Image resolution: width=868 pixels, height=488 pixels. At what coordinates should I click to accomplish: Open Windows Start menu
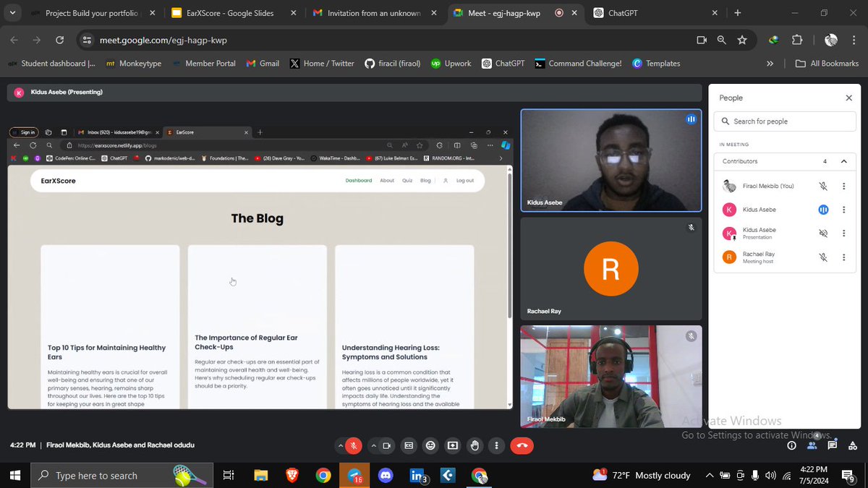[14, 475]
